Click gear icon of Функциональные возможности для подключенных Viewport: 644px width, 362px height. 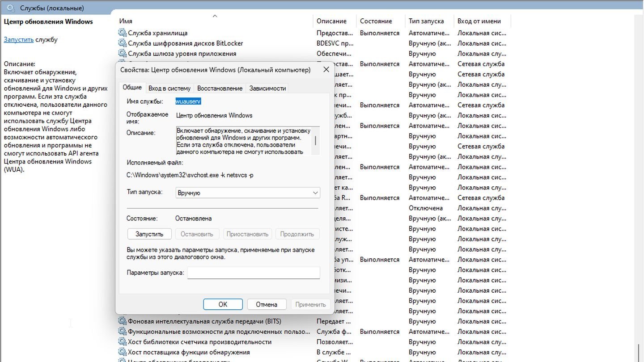coord(122,331)
